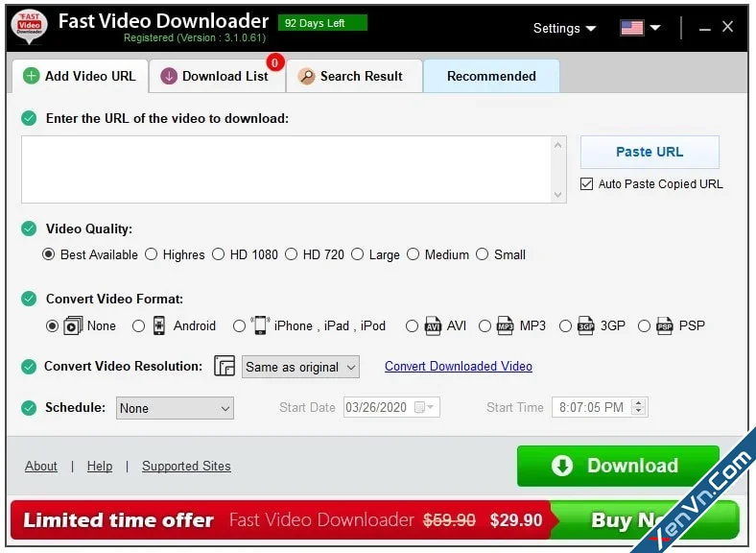Choose PSP conversion format radio button
The width and height of the screenshot is (756, 553).
pyautogui.click(x=644, y=326)
